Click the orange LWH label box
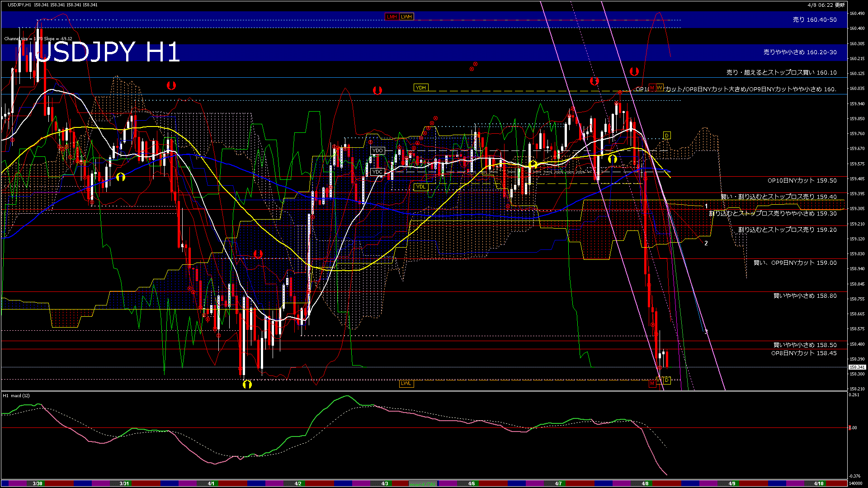868x488 pixels. coord(406,17)
